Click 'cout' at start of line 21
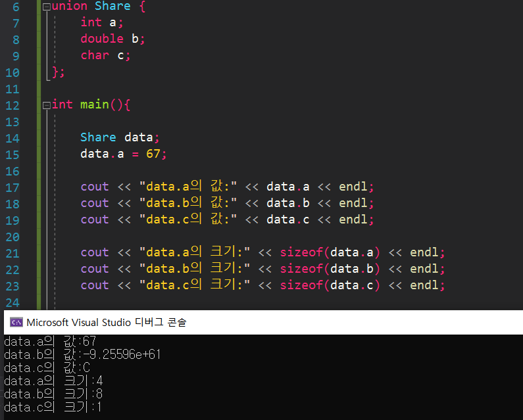 click(95, 252)
